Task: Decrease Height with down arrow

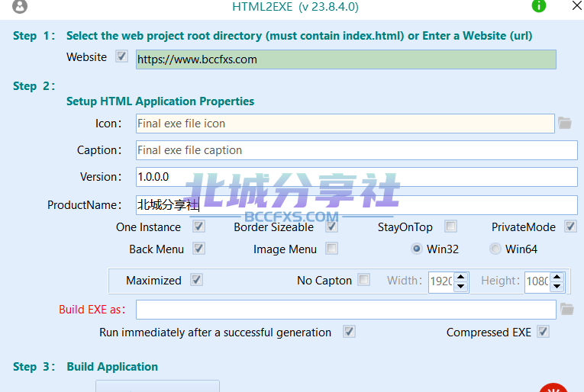Action: click(x=557, y=287)
